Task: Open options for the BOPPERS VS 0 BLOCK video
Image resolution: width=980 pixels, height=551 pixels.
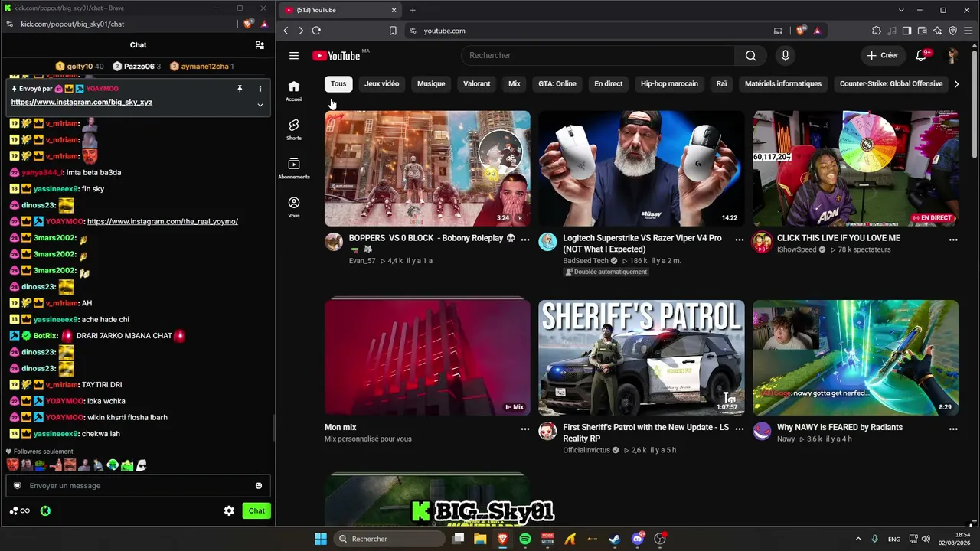Action: click(525, 240)
